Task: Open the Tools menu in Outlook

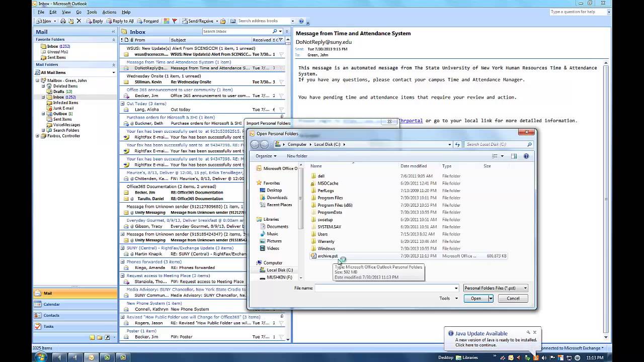Action: pyautogui.click(x=92, y=12)
